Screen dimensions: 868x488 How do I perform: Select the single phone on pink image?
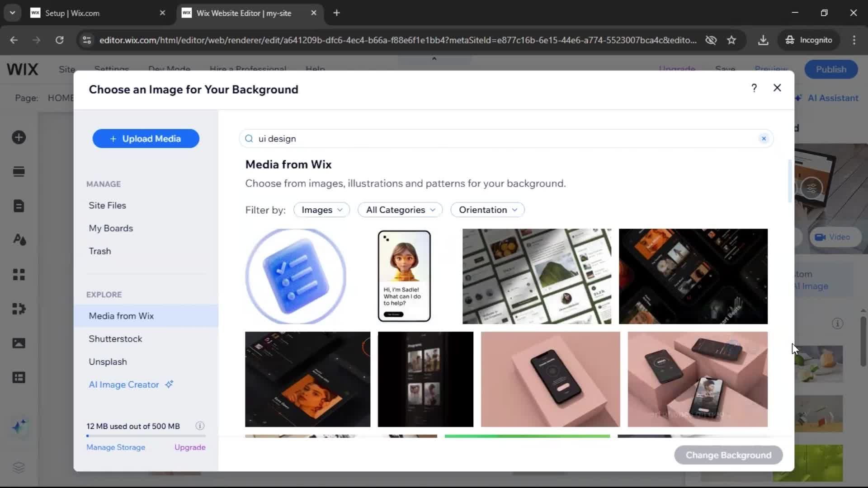[550, 379]
